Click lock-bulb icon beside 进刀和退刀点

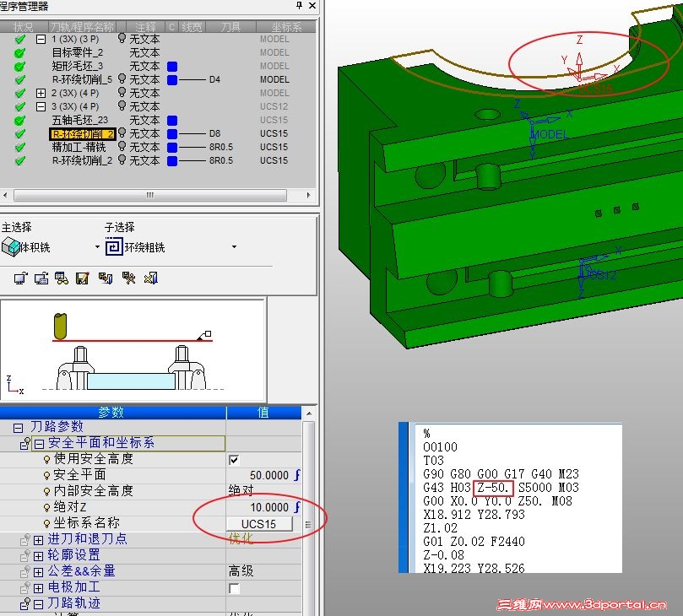[25, 539]
